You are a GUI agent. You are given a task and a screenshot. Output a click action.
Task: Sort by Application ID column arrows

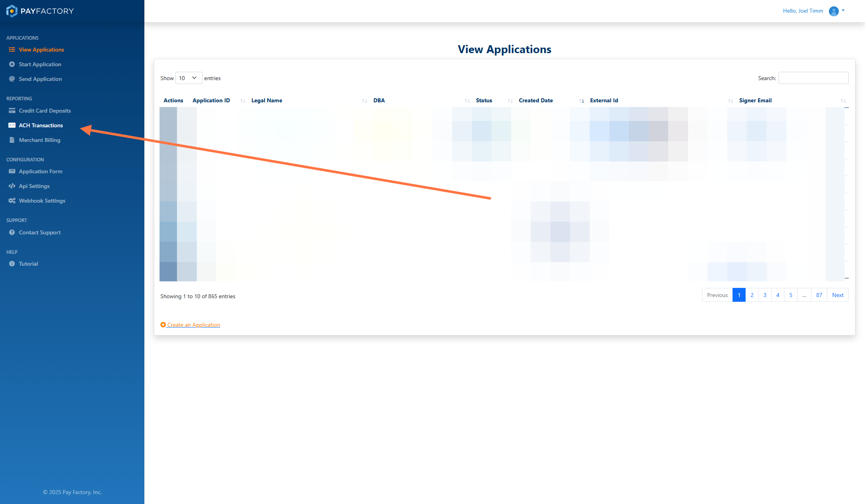243,101
